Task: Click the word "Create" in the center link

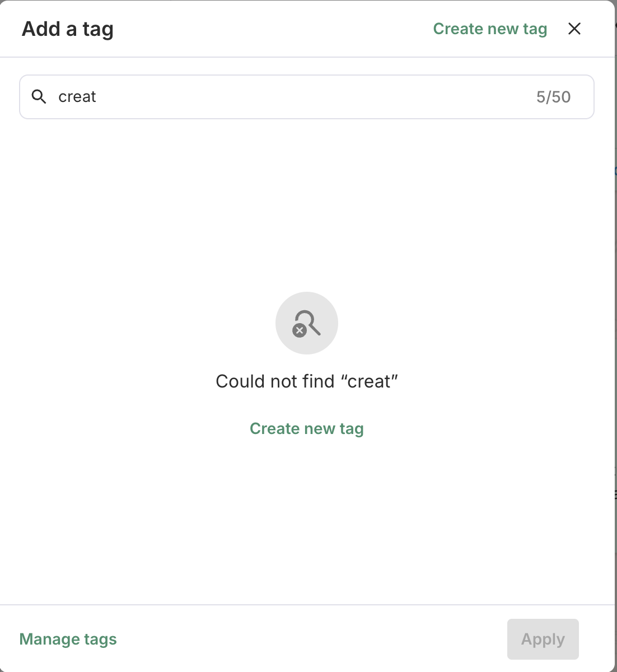Action: pos(274,428)
